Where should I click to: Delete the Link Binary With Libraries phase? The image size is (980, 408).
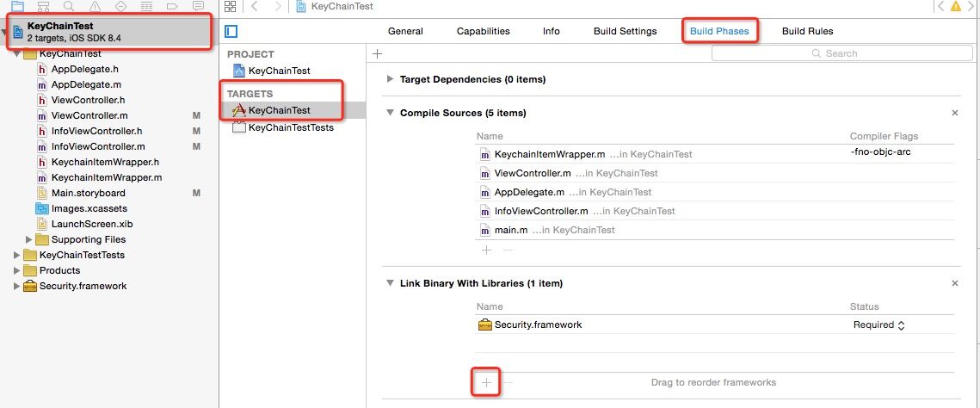click(954, 284)
